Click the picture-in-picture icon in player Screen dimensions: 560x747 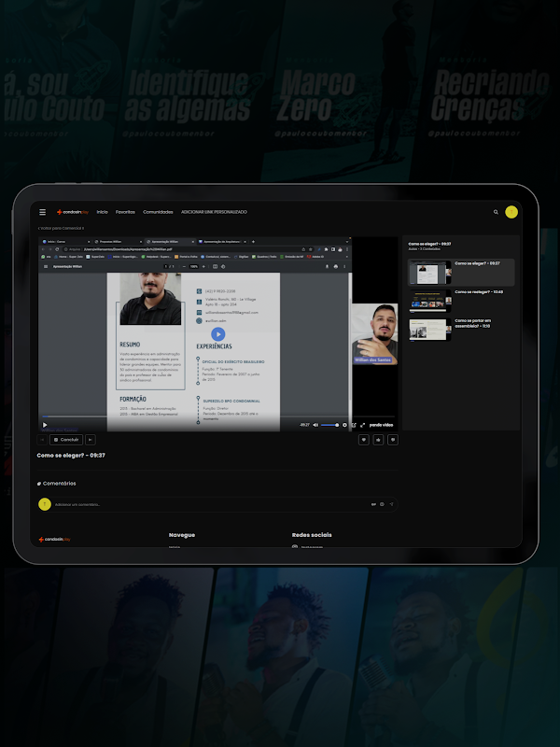point(354,425)
